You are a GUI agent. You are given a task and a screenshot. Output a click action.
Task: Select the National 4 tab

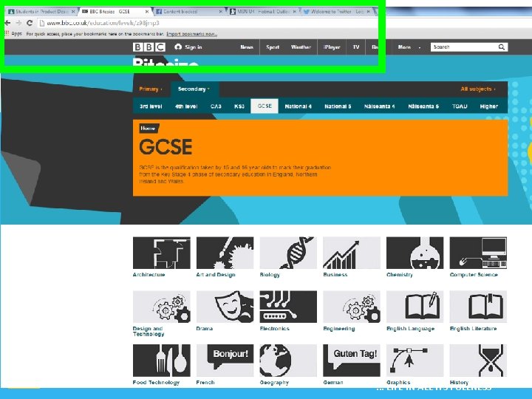pos(299,106)
